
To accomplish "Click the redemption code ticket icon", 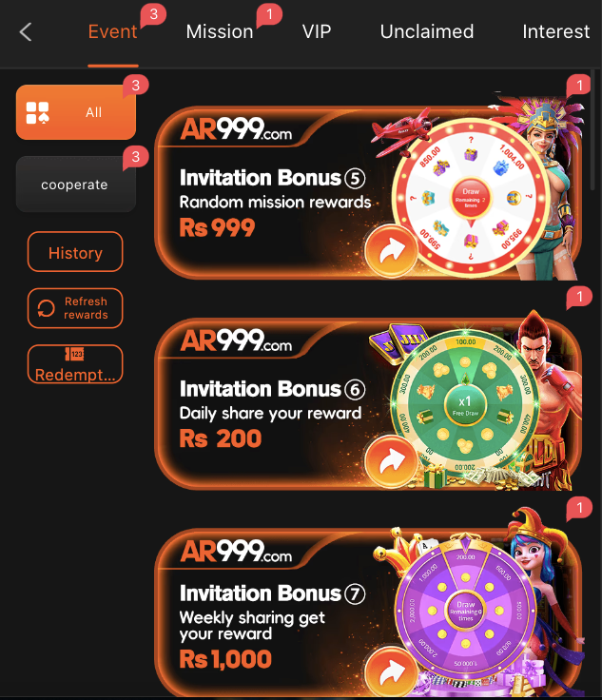I will click(74, 354).
